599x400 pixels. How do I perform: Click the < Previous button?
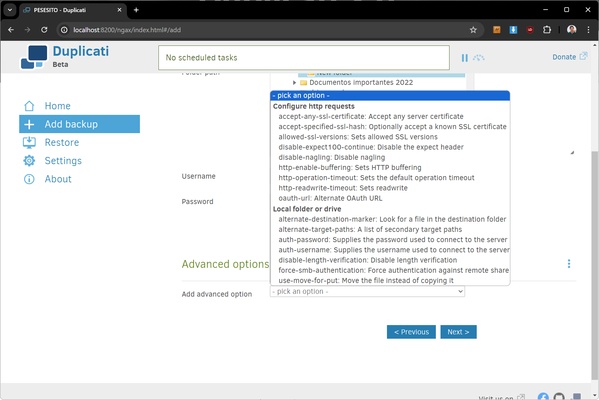(x=411, y=332)
